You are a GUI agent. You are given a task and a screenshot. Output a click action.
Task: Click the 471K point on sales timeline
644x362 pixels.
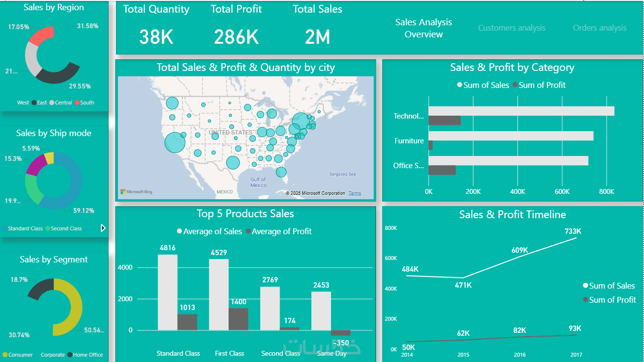click(463, 277)
